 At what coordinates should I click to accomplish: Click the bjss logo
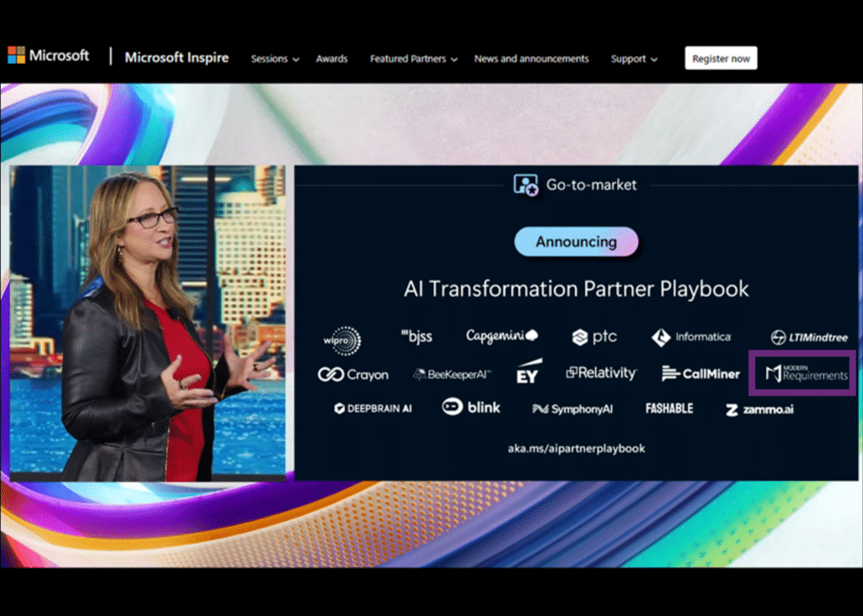(416, 336)
